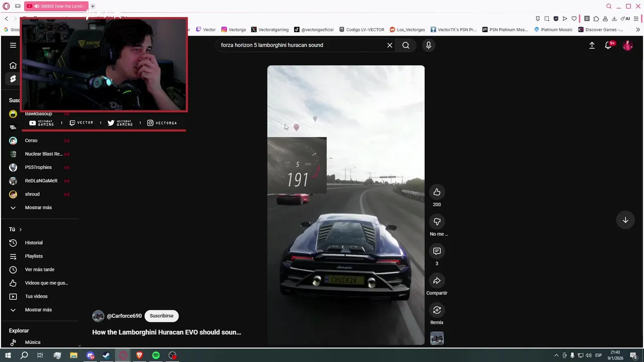Open Opera downloads icon
This screenshot has width=644, height=362.
(x=614, y=19)
